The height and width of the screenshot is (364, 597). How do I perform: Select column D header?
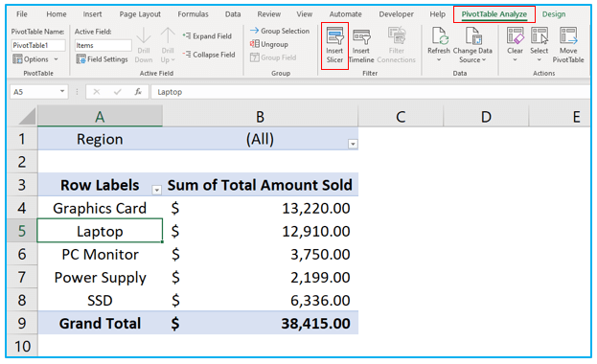[x=486, y=116]
